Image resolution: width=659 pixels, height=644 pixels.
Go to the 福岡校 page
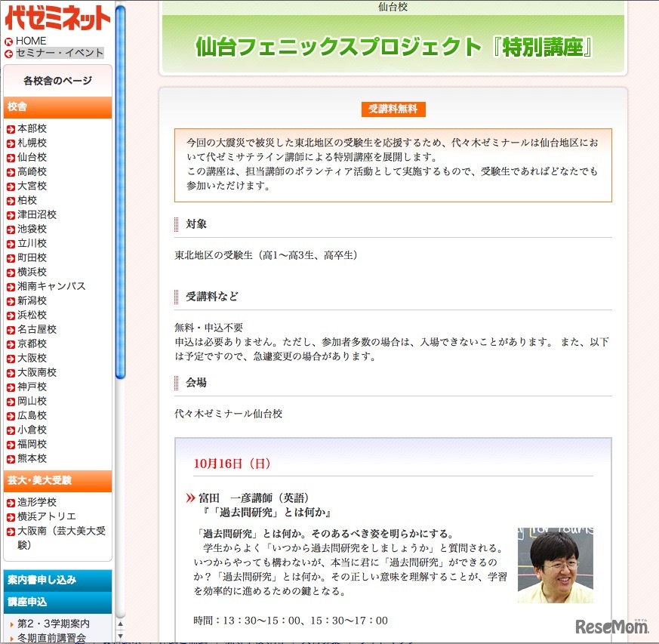[32, 444]
